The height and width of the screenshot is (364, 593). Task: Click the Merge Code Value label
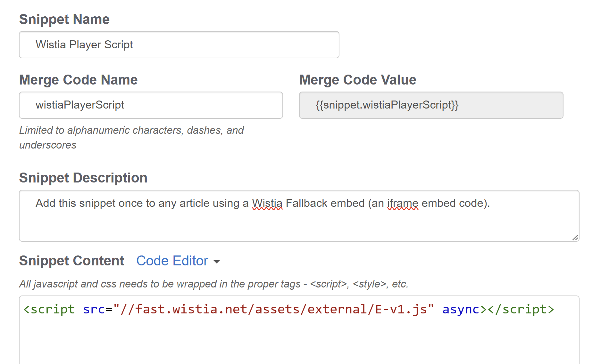point(358,80)
